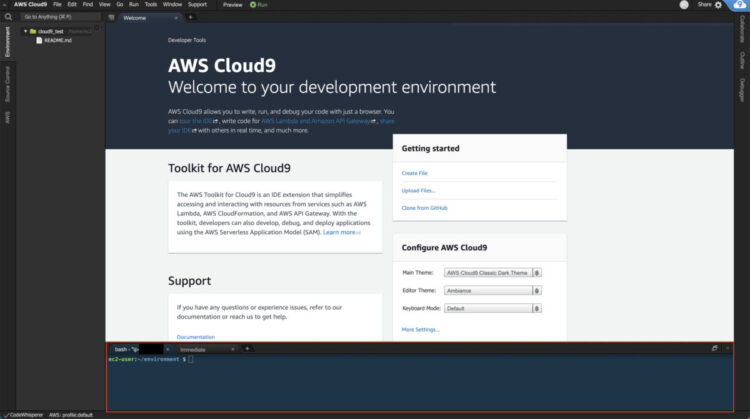Image resolution: width=750 pixels, height=419 pixels.
Task: Open a new terminal tab with the plus icon
Action: click(x=247, y=349)
